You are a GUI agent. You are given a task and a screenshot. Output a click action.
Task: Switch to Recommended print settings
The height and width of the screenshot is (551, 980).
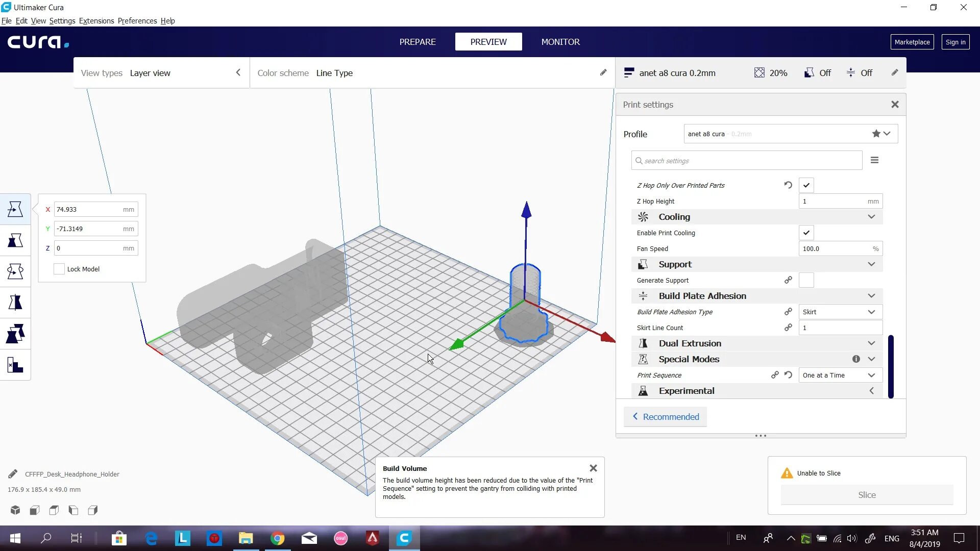point(665,417)
